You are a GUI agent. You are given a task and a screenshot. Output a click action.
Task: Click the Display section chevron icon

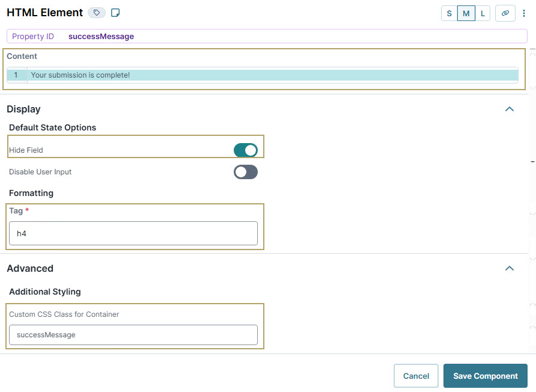point(510,109)
